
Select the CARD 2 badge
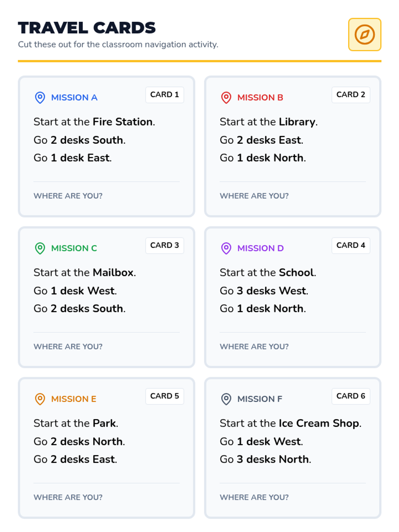[351, 95]
